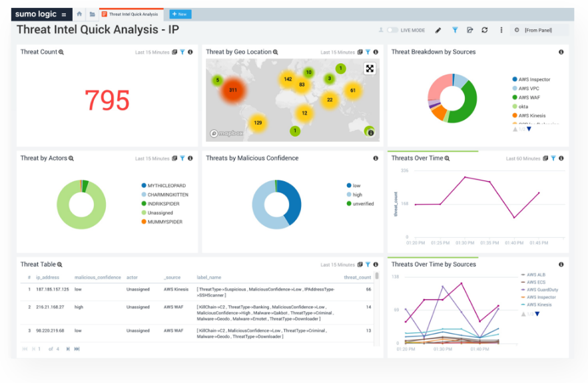Screen dimensions: 588x383
Task: Go to next page of Threat Table
Action: [68, 349]
